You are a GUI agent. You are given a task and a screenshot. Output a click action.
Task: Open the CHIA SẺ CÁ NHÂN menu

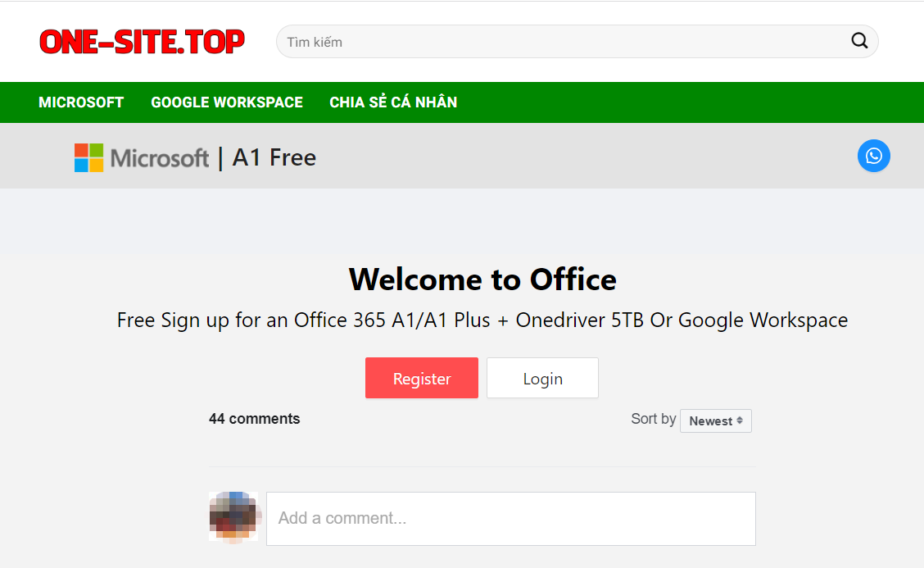[x=393, y=102]
